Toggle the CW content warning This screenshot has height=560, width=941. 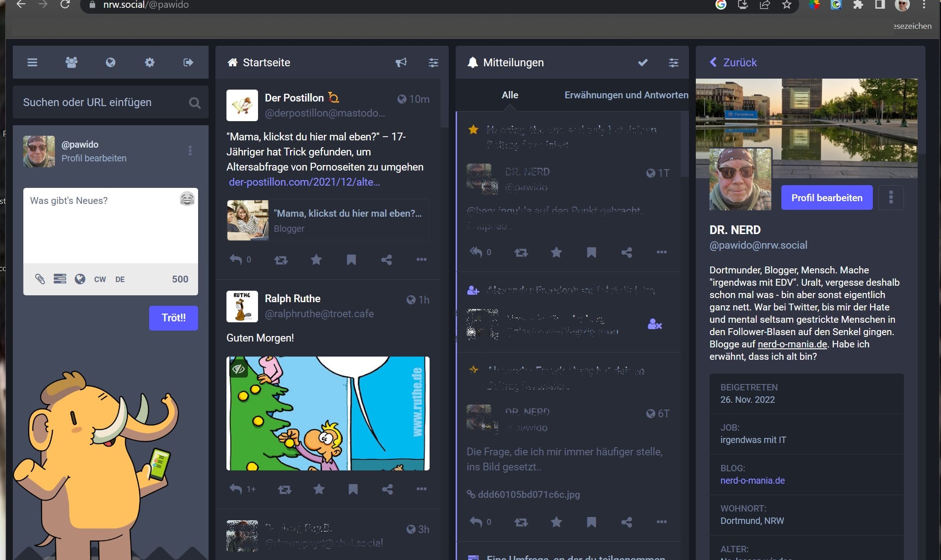[x=100, y=279]
